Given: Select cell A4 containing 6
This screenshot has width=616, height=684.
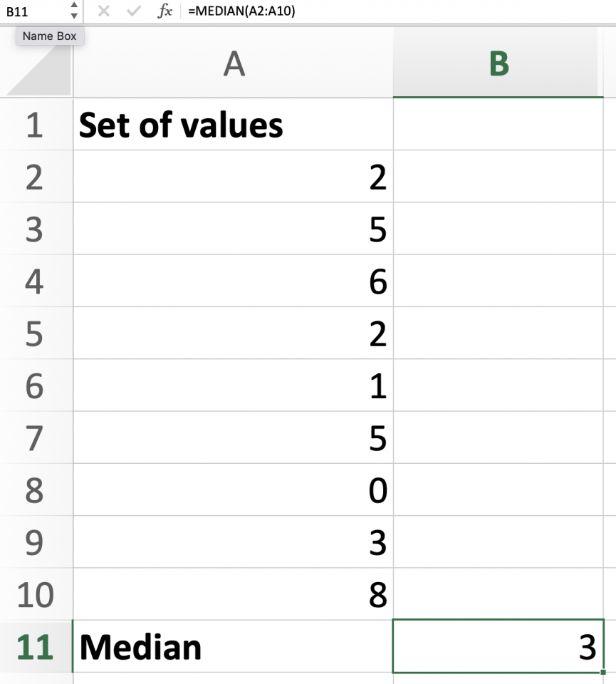Looking at the screenshot, I should [233, 282].
